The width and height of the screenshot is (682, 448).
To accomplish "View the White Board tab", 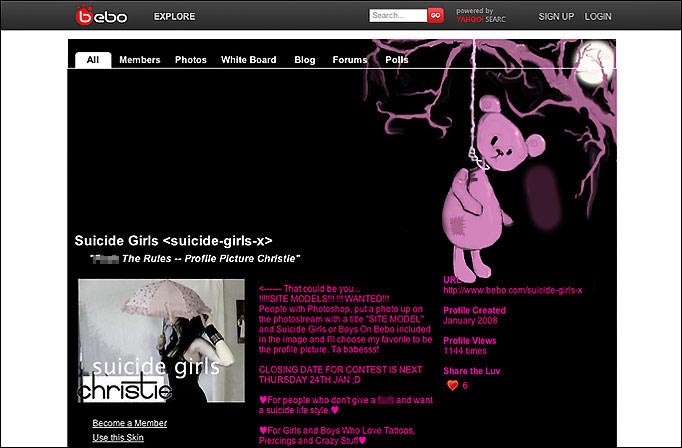I will click(249, 60).
